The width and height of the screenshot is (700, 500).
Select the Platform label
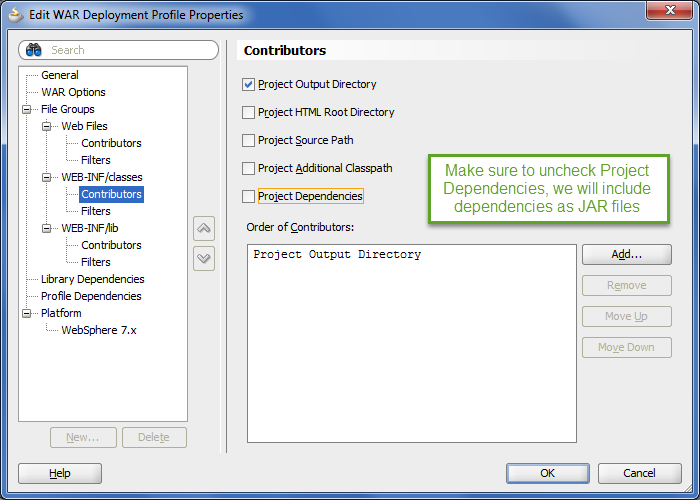[61, 313]
